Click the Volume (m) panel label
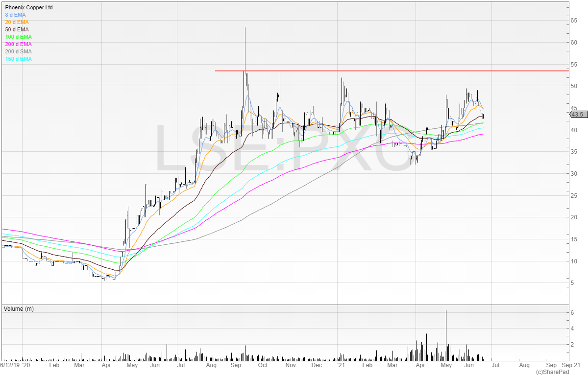 [19, 309]
